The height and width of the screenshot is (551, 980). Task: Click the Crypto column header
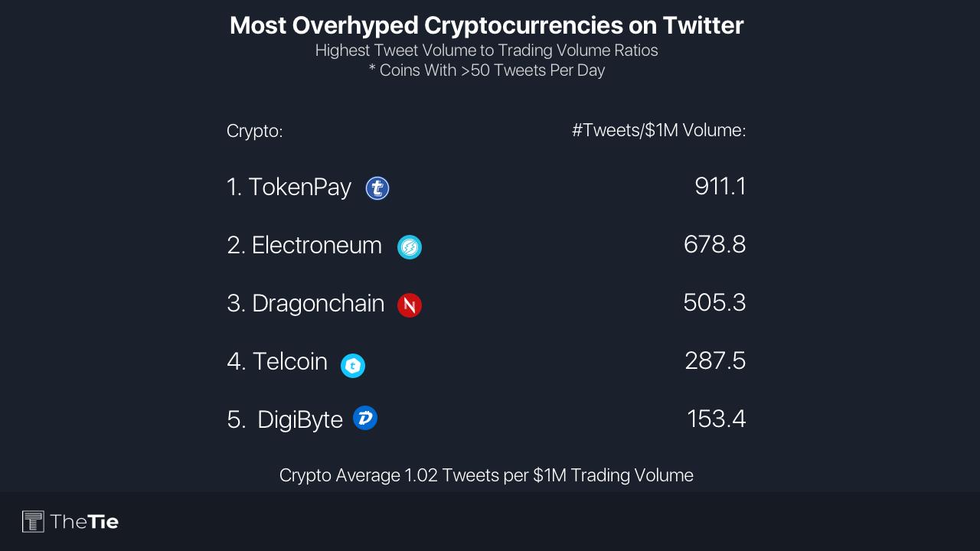click(255, 132)
